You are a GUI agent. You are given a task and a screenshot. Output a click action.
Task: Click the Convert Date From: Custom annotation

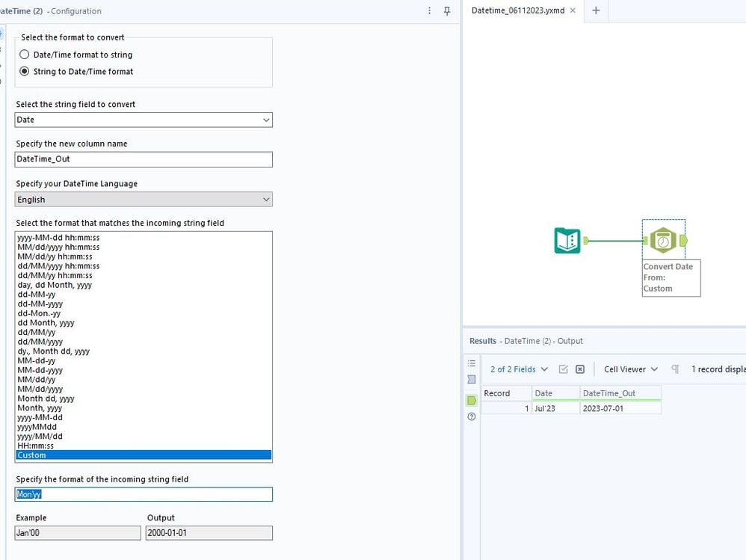pyautogui.click(x=671, y=278)
